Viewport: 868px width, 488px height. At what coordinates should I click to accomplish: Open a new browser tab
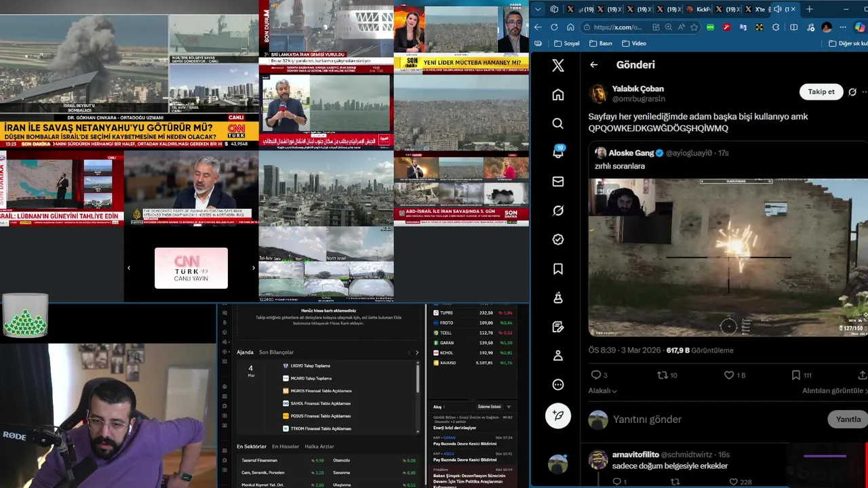click(x=809, y=9)
